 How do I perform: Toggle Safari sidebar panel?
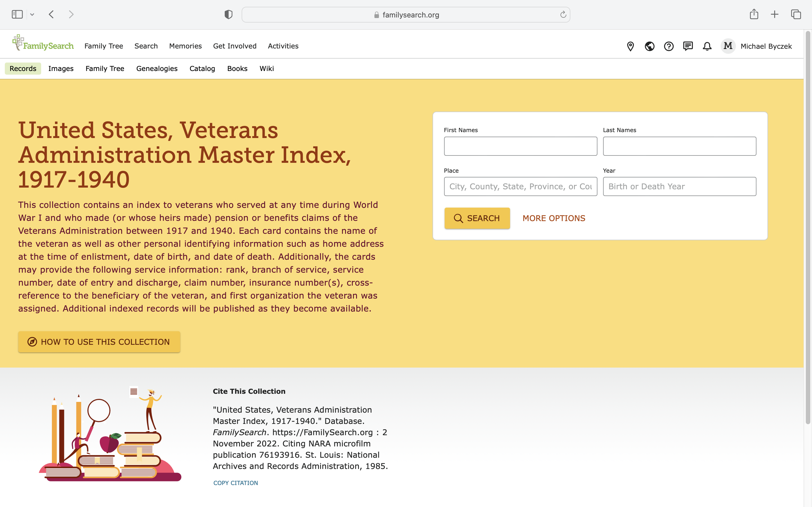click(17, 14)
